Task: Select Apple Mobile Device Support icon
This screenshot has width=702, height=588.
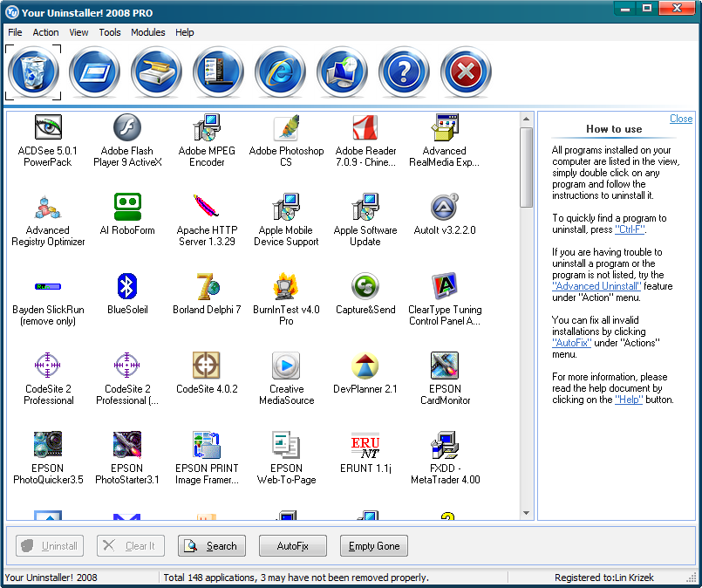Action: [x=286, y=207]
